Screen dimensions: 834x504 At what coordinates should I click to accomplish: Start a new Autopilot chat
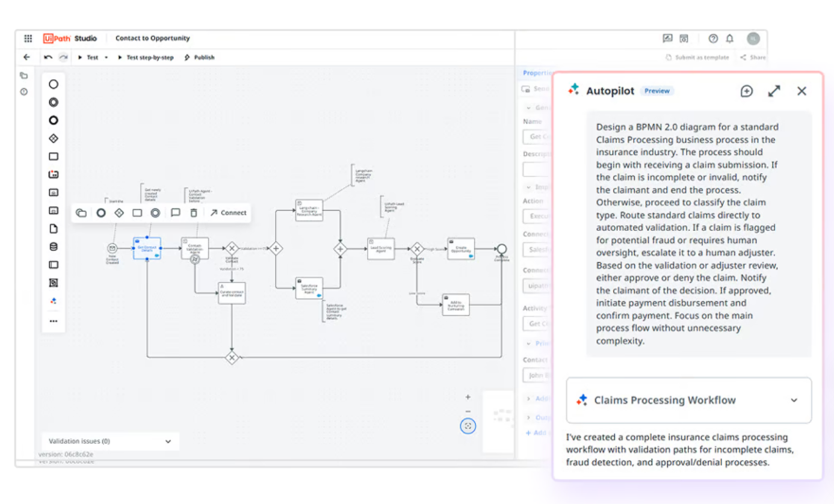pyautogui.click(x=746, y=91)
